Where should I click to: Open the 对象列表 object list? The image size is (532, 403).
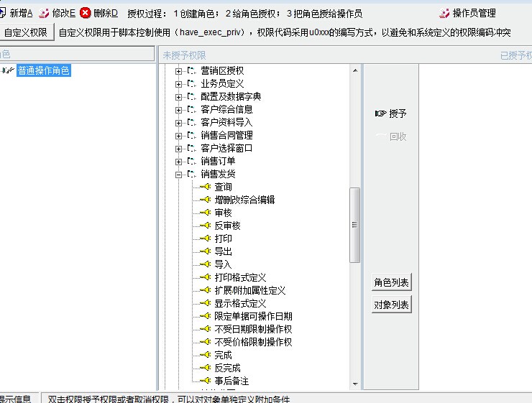pos(391,305)
